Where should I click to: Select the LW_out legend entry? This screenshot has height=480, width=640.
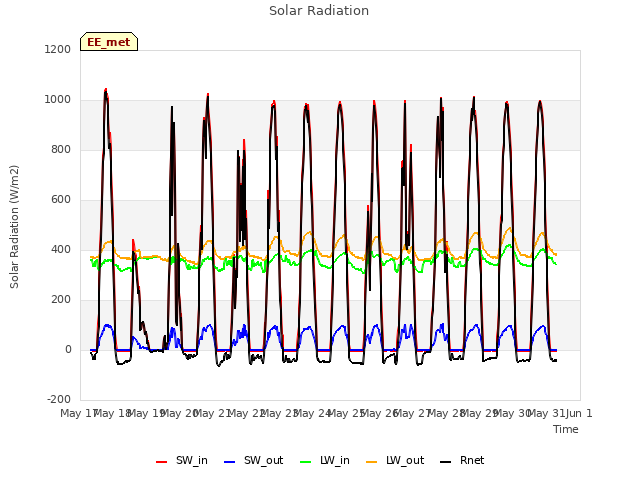tap(395, 460)
